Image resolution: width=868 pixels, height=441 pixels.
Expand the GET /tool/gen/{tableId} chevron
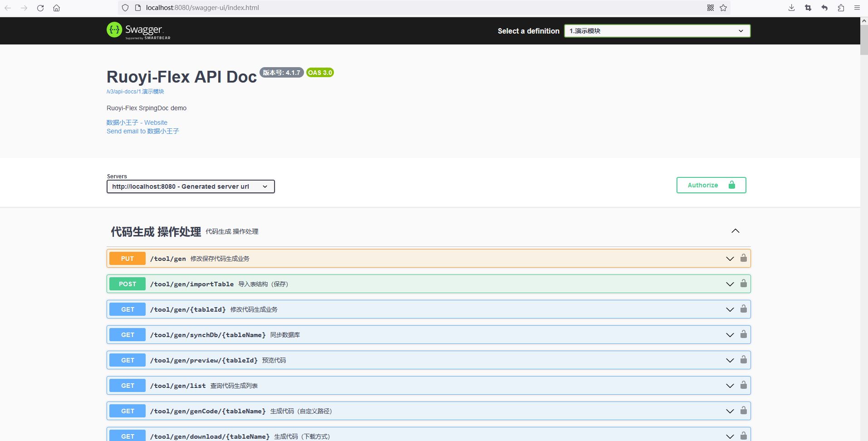coord(730,309)
